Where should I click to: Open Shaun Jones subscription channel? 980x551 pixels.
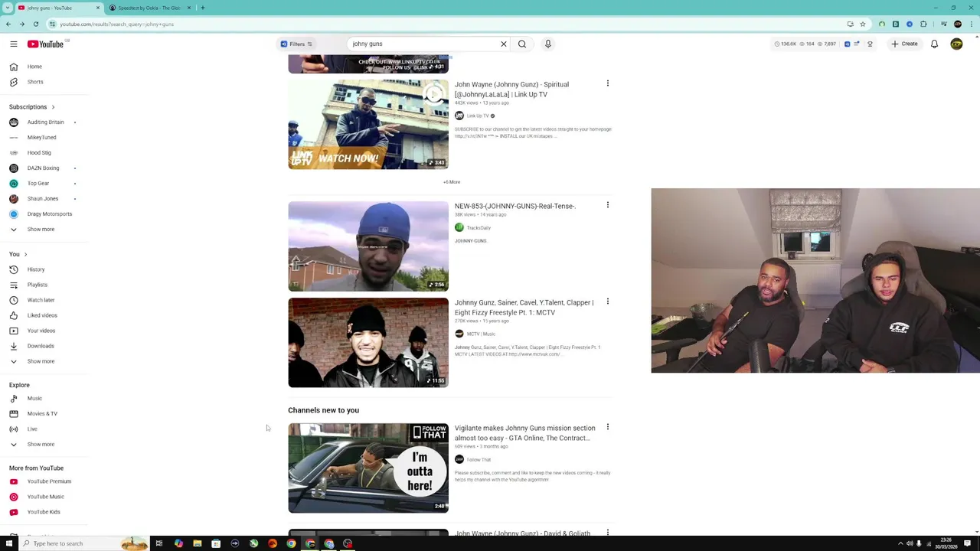[42, 199]
